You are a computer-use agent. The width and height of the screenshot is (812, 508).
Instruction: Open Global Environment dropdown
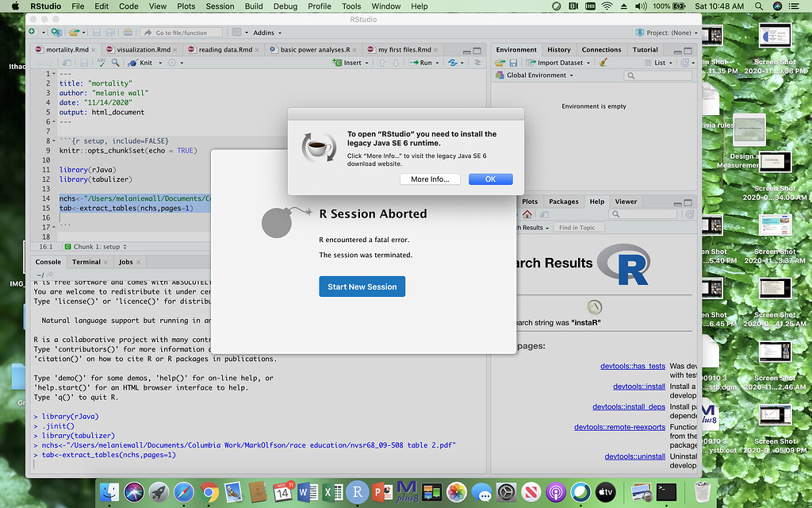point(535,75)
